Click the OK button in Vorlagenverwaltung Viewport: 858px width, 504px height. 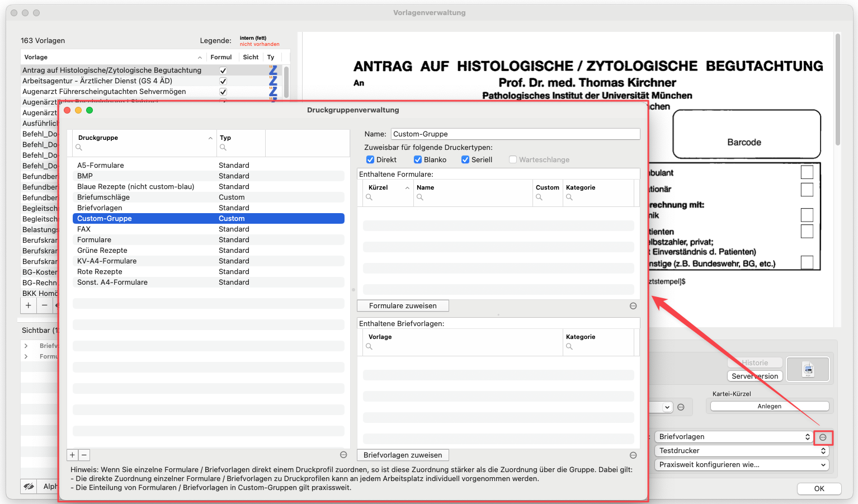(819, 489)
